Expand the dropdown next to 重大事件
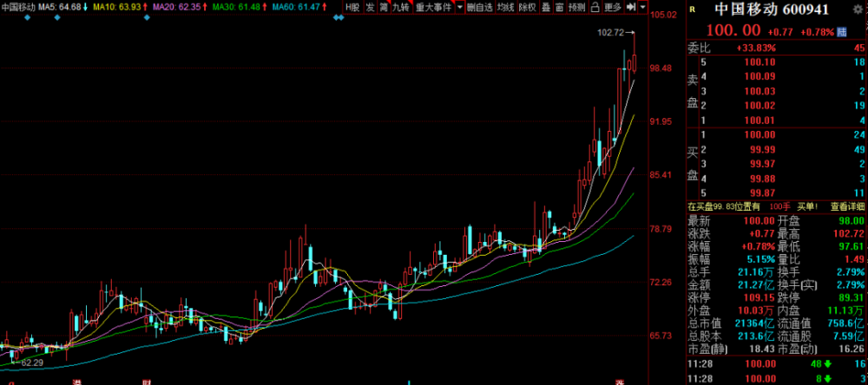The height and width of the screenshot is (385, 868). [x=459, y=7]
